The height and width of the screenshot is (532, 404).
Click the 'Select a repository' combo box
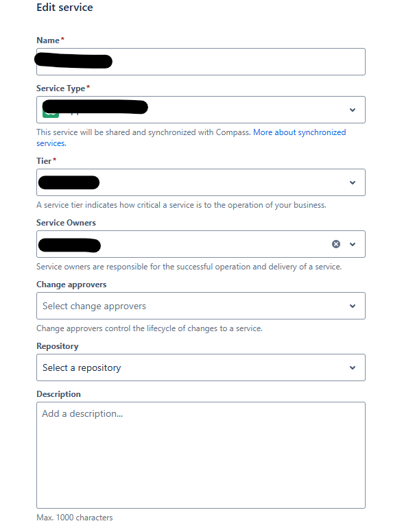pos(201,367)
